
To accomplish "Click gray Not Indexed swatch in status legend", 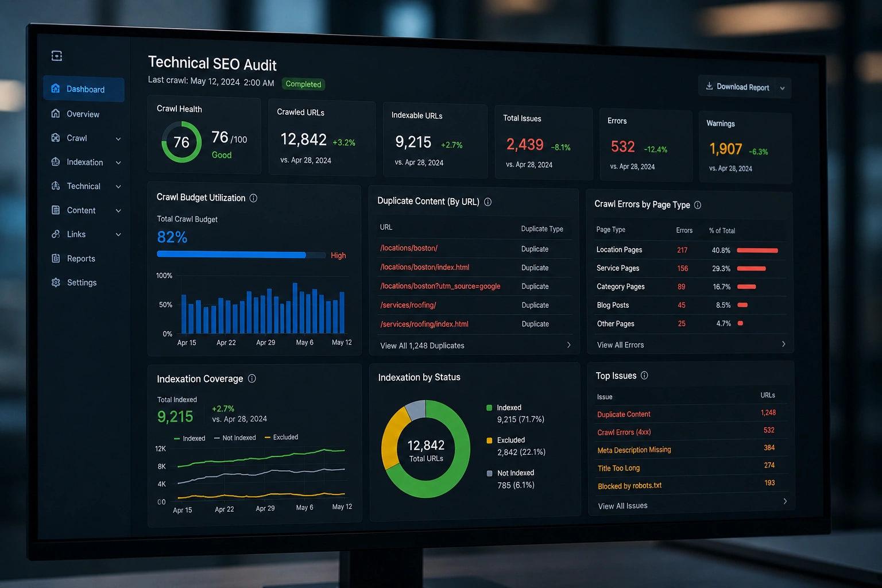I will click(x=489, y=473).
